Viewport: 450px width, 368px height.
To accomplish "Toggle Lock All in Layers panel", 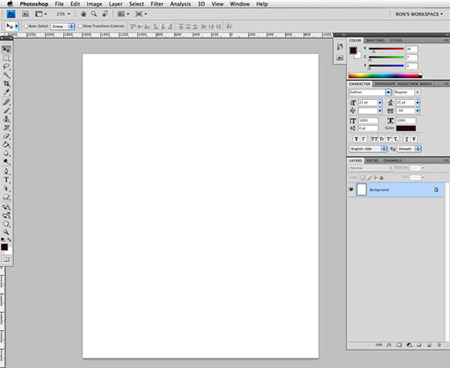I will tap(382, 178).
